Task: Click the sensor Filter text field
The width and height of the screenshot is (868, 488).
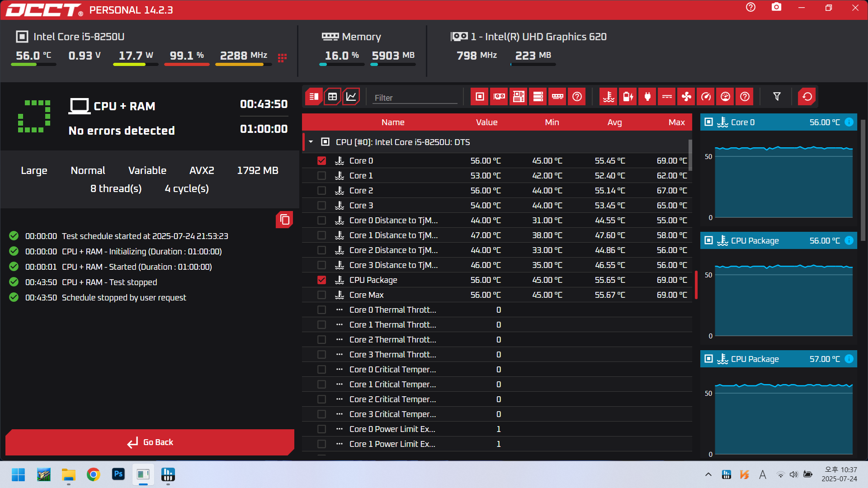Action: pyautogui.click(x=415, y=98)
